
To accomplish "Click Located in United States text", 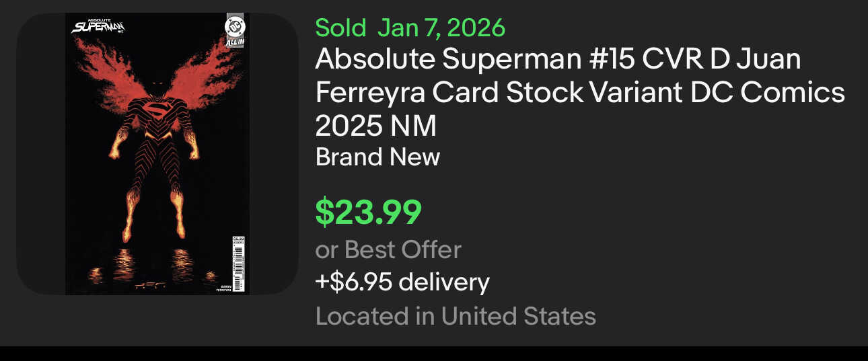I will [456, 315].
